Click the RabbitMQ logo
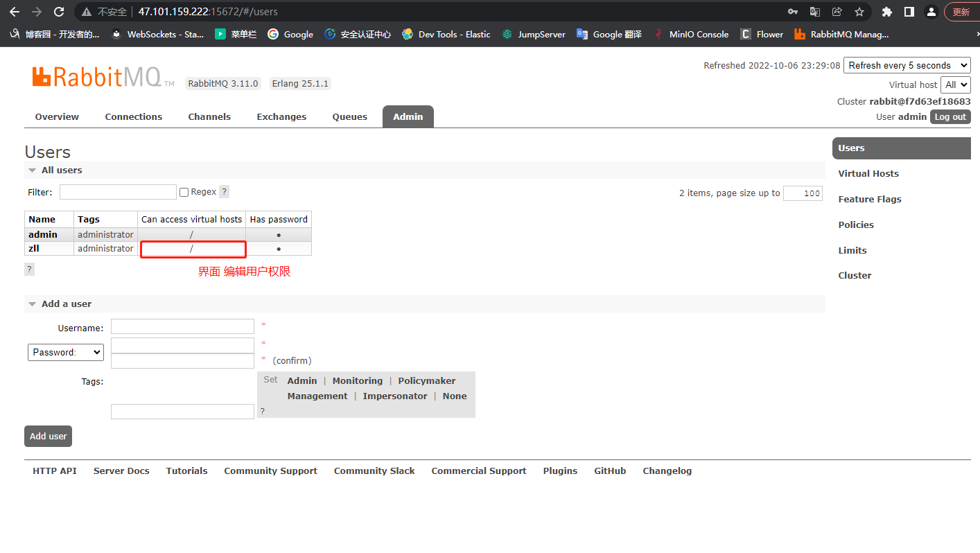Screen dimensions: 980x553 pyautogui.click(x=103, y=77)
